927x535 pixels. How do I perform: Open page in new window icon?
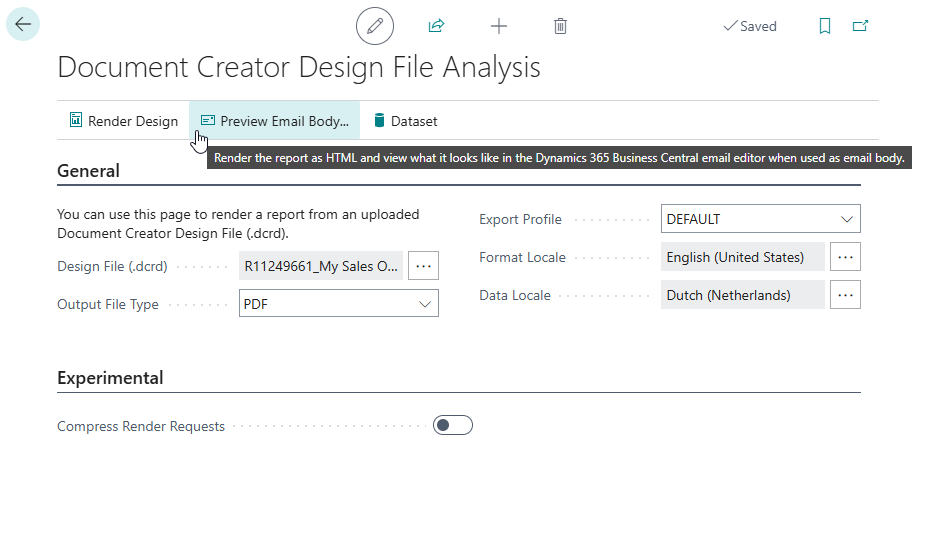point(860,26)
